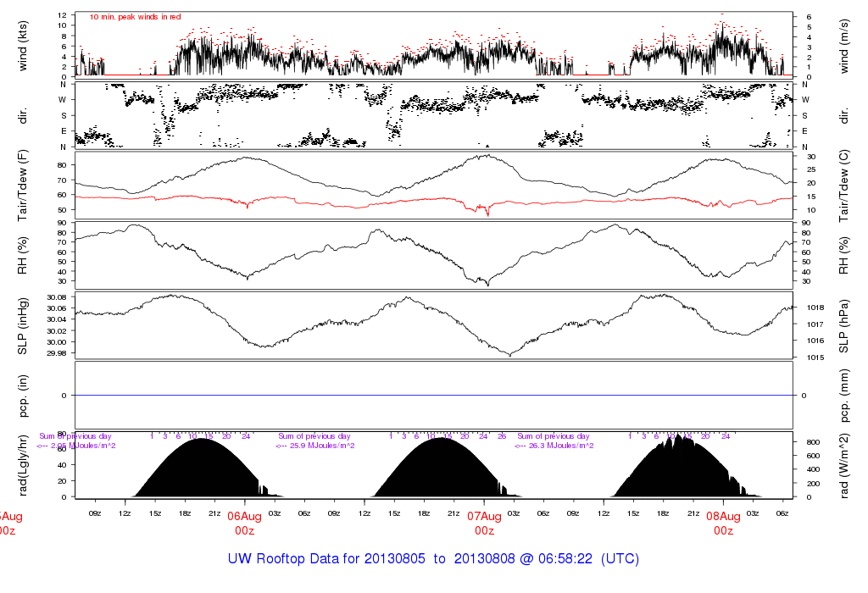Click the "07Aug 00z" date marker
Viewport: 868px width, 593px height.
tap(484, 524)
